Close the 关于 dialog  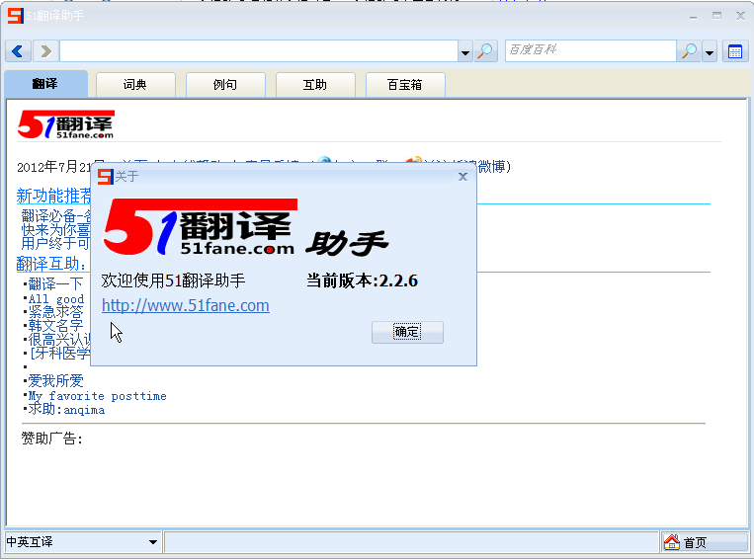click(462, 177)
